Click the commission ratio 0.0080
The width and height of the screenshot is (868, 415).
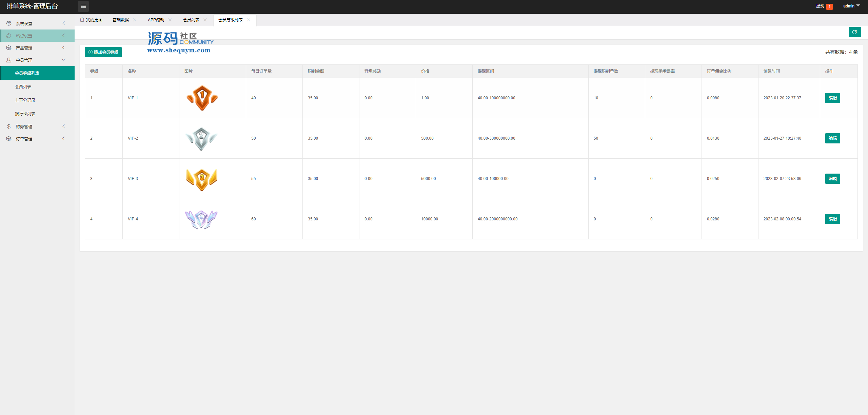(713, 98)
